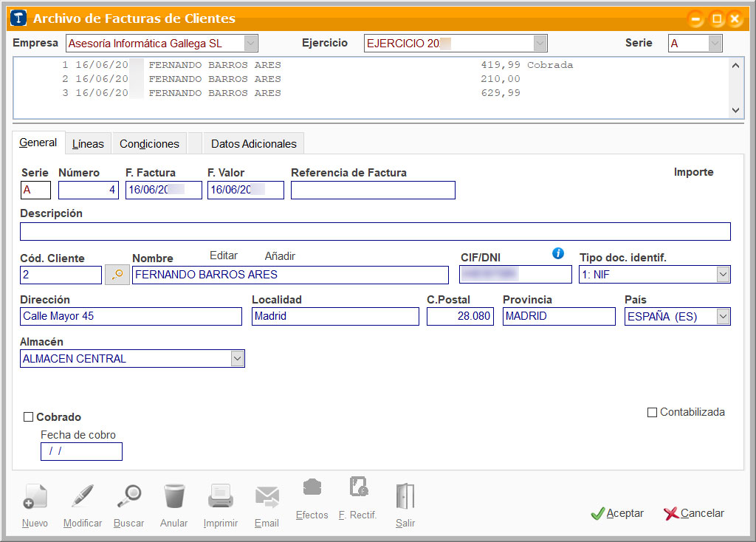The height and width of the screenshot is (542, 756).
Task: Click the client lookup magnifier button
Action: click(x=117, y=275)
